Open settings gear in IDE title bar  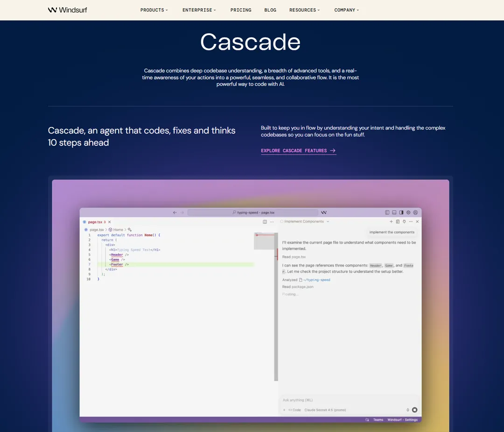[408, 212]
